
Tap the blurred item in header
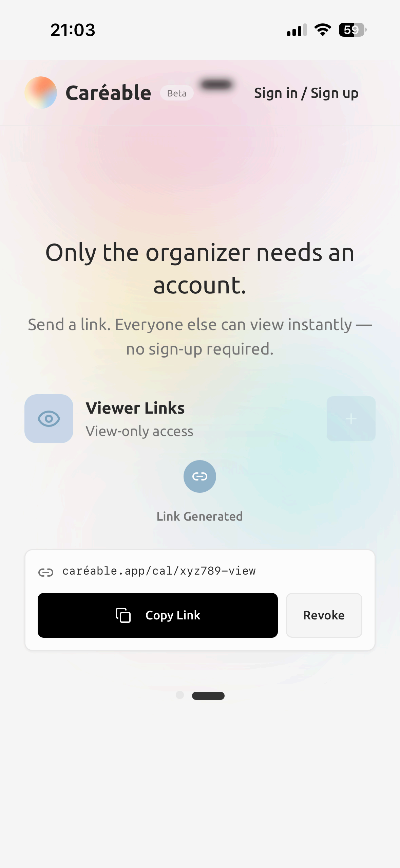tap(216, 84)
